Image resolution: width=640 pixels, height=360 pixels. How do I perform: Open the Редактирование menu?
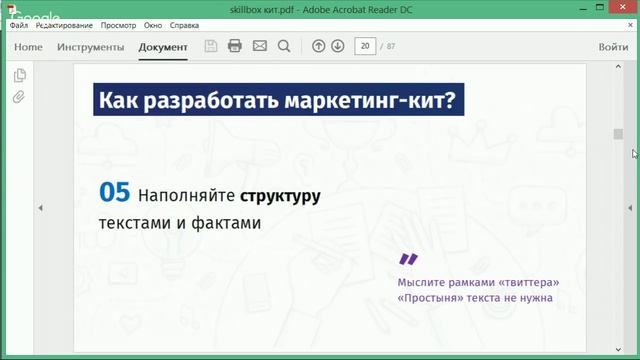tap(64, 25)
